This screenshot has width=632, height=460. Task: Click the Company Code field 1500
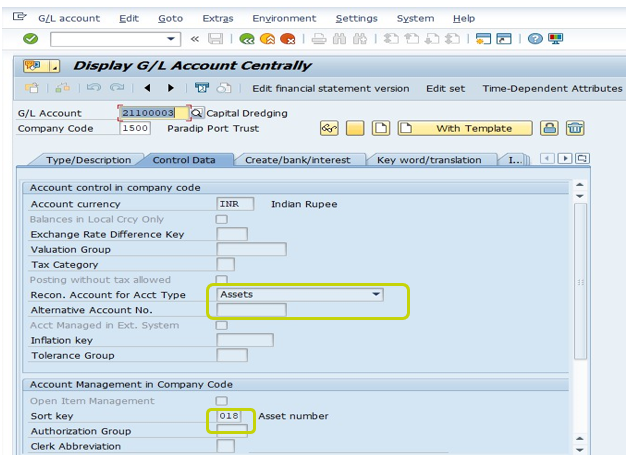[x=135, y=128]
